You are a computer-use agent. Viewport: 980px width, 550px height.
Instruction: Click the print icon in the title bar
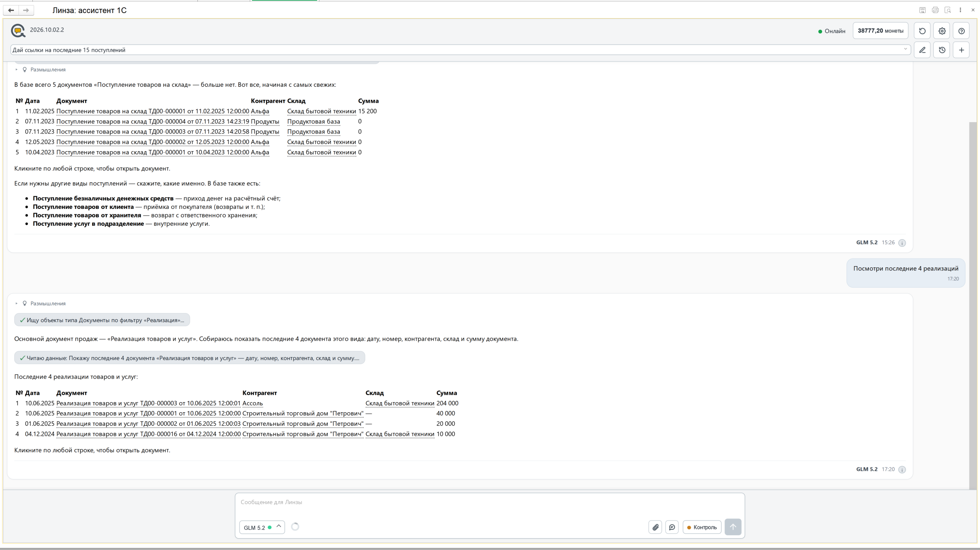(935, 10)
